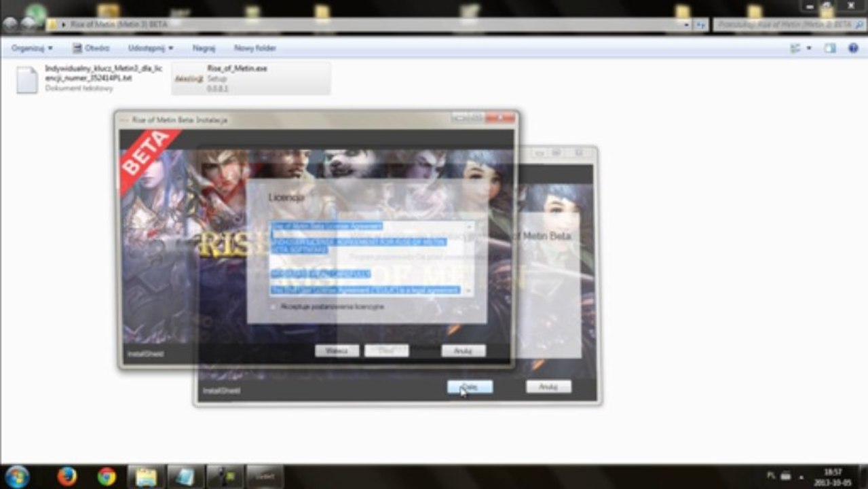Go forward in the Explorer window

[29, 24]
